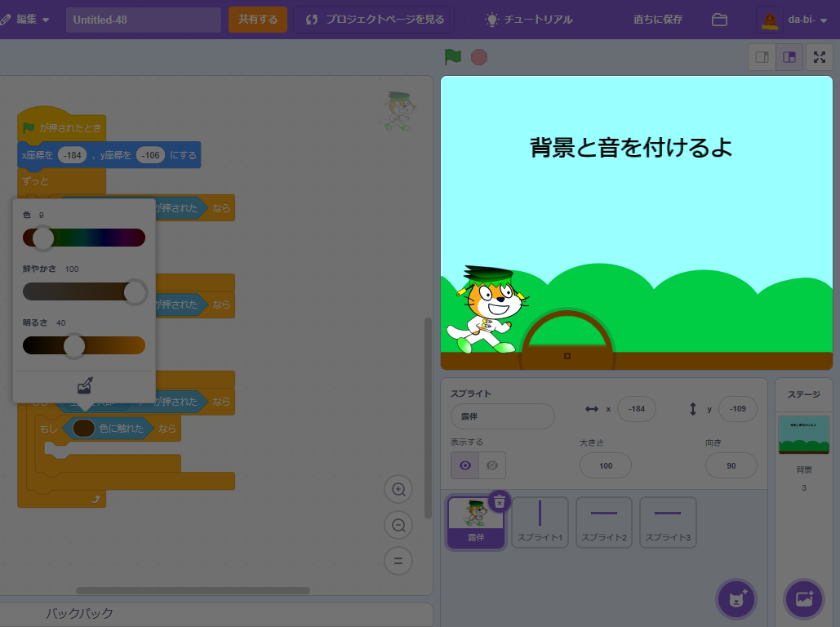Select the スプライト3 sprite

668,522
